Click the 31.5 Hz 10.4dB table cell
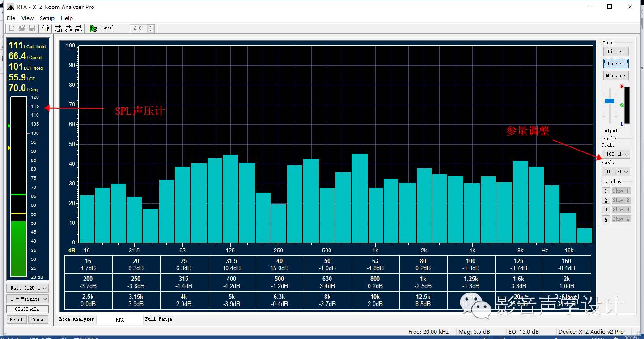Screen dimensions: 644x339 [232, 264]
